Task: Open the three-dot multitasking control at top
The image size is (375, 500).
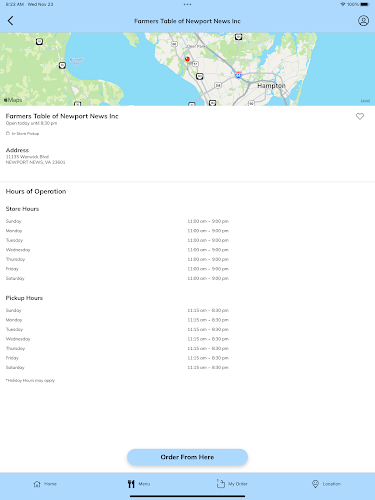Action: click(x=187, y=4)
